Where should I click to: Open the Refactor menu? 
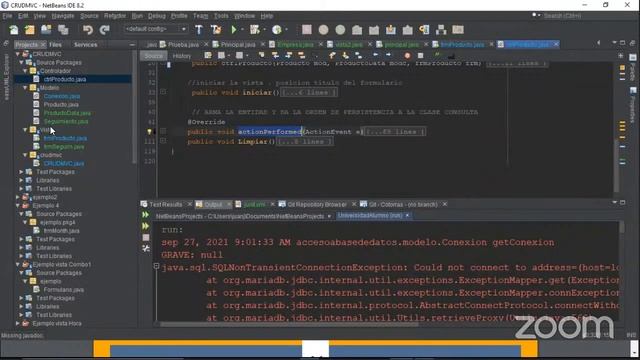(115, 16)
